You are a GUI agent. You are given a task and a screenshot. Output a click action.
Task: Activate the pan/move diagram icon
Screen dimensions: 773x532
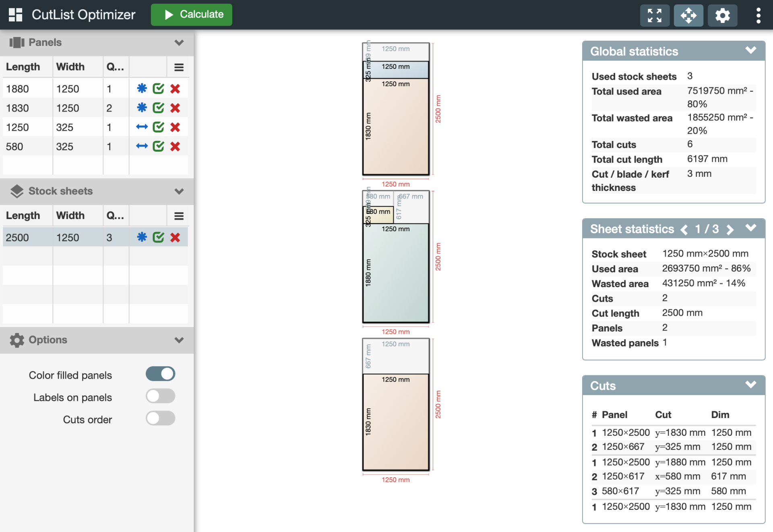688,15
